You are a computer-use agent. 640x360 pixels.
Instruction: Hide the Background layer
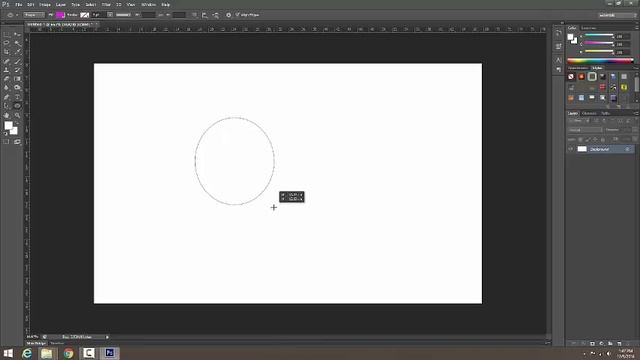571,149
